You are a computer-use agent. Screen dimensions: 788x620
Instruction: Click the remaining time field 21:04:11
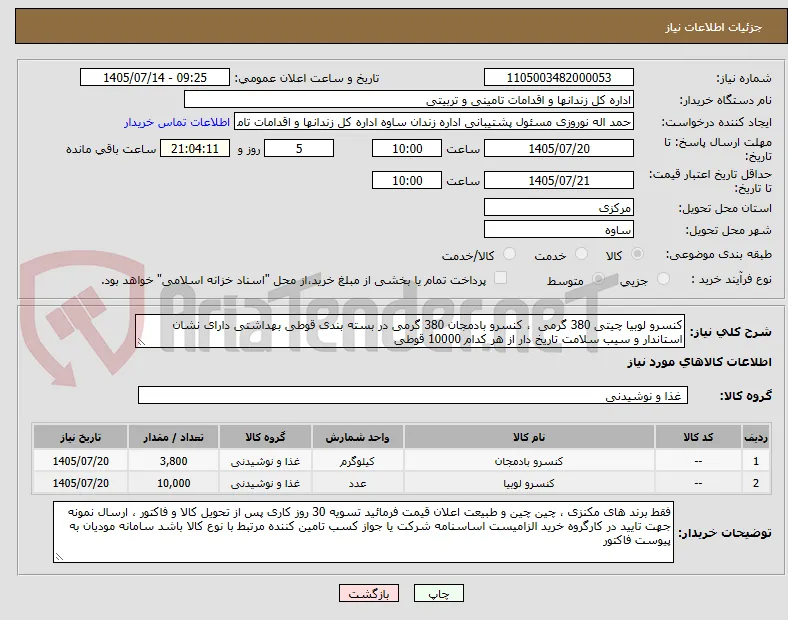pyautogui.click(x=195, y=148)
